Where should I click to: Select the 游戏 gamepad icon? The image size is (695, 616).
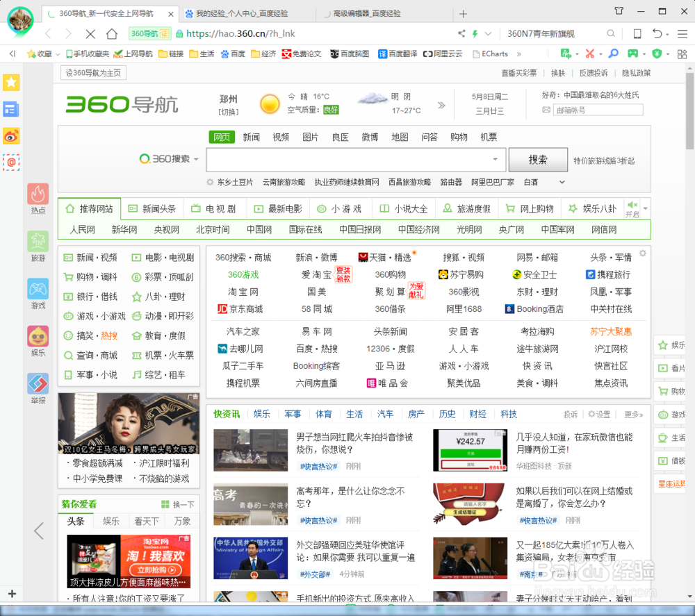pos(38,289)
